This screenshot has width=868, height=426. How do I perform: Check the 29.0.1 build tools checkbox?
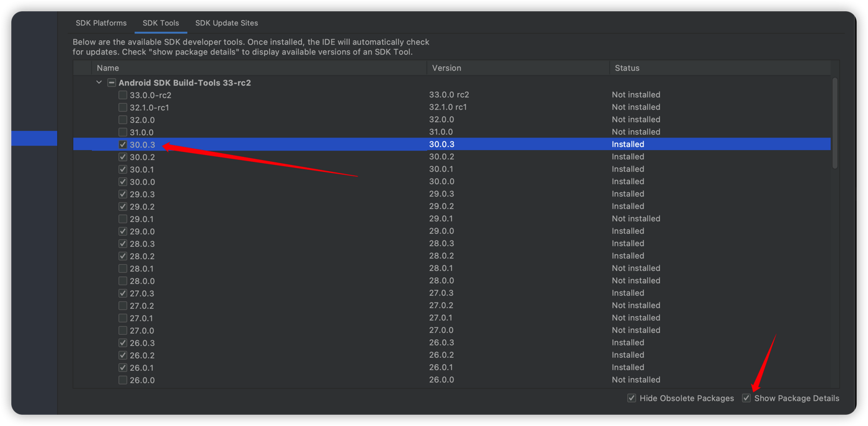[123, 219]
